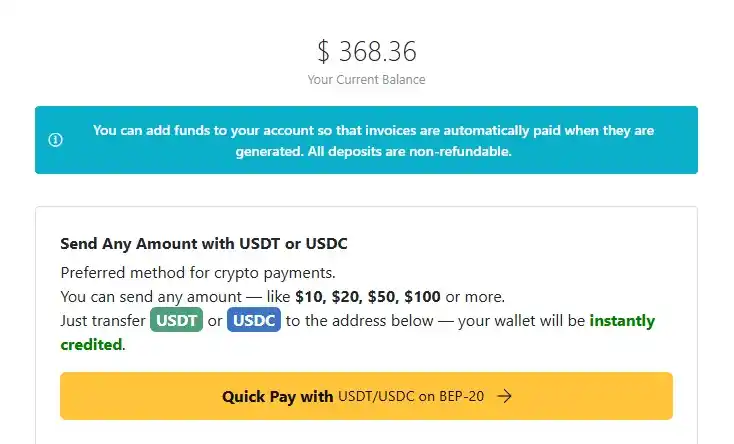
Task: Click the green instantly credited text
Action: click(622, 321)
